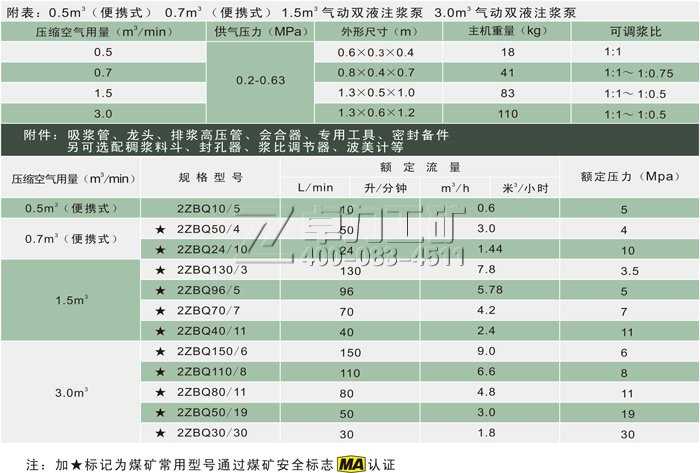
Task: Select the star marker for 2ZBQ130/3
Action: coord(158,270)
